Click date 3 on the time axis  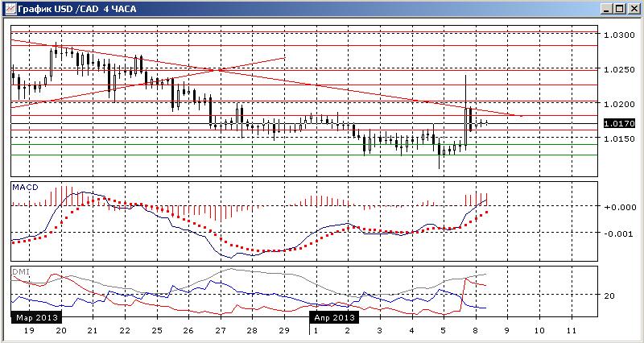coord(379,330)
